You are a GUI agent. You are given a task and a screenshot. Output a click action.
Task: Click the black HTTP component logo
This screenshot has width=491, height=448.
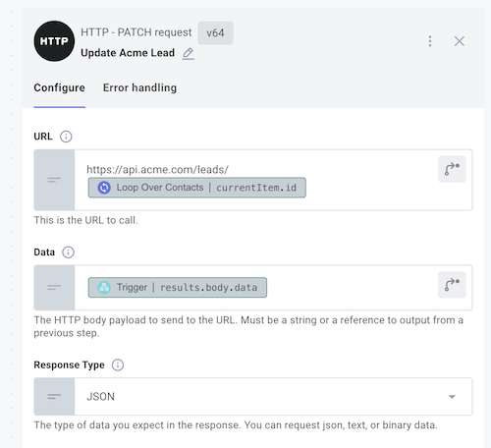tap(54, 41)
